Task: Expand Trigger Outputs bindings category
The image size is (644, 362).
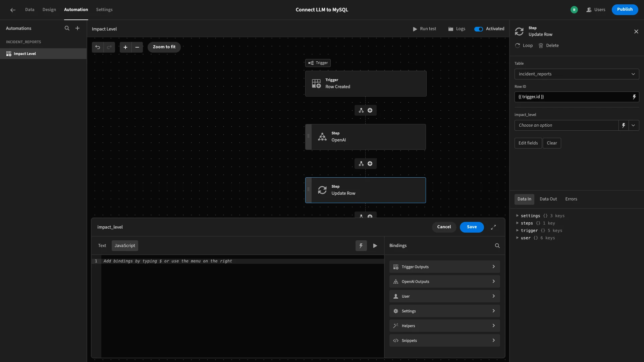Action: coord(444,267)
